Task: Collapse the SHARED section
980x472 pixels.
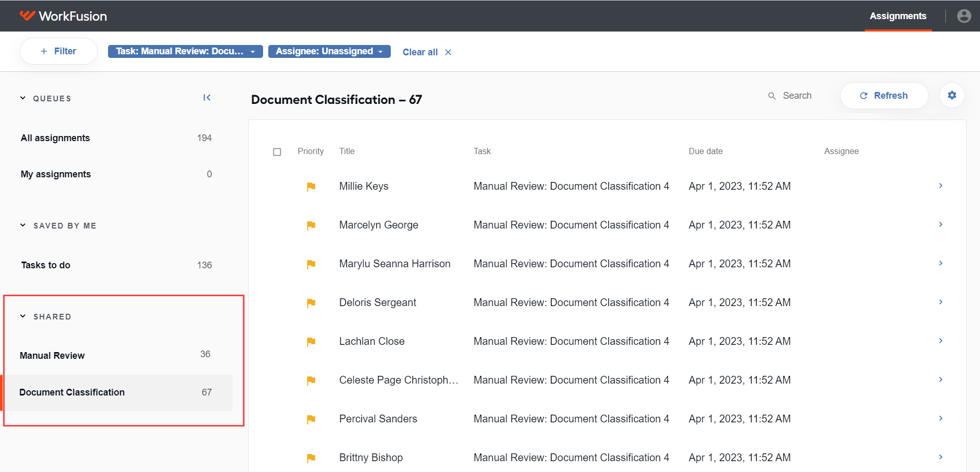Action: pos(23,316)
